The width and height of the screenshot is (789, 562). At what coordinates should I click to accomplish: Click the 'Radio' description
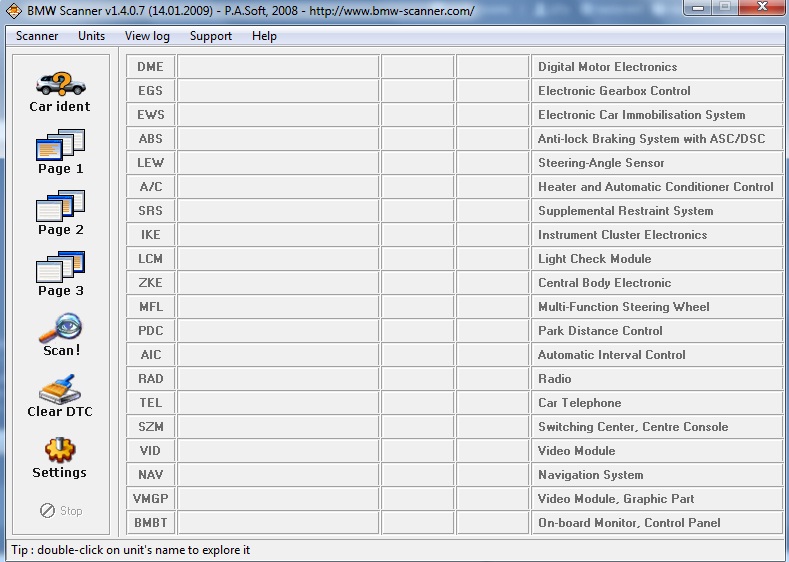[555, 378]
